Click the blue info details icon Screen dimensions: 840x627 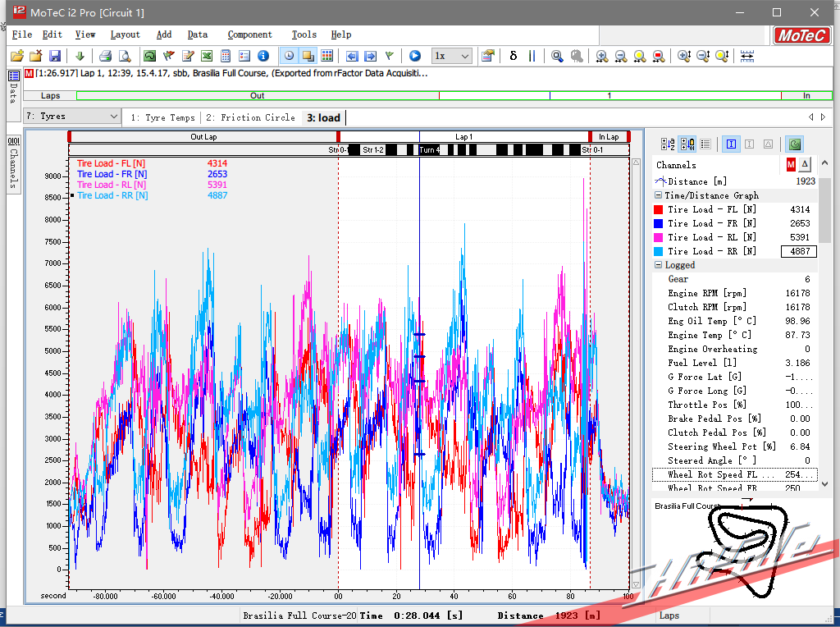(x=263, y=56)
